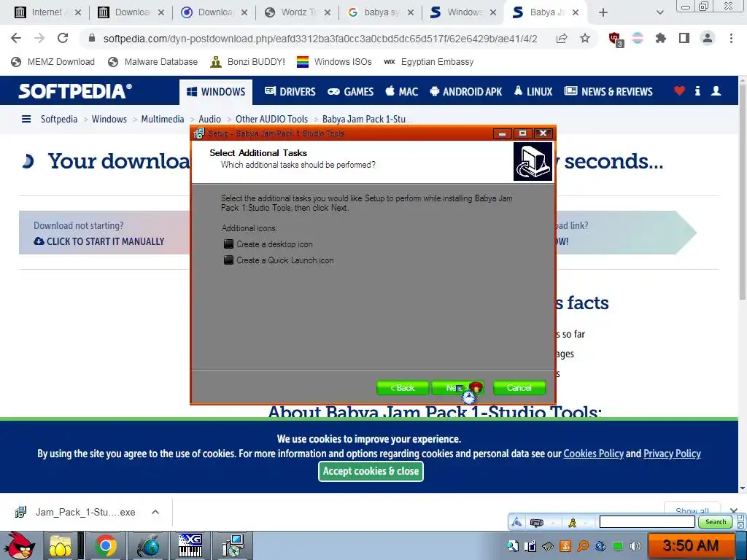Viewport: 747px width, 560px height.
Task: Switch to the Wordz browser tab
Action: coord(298,12)
